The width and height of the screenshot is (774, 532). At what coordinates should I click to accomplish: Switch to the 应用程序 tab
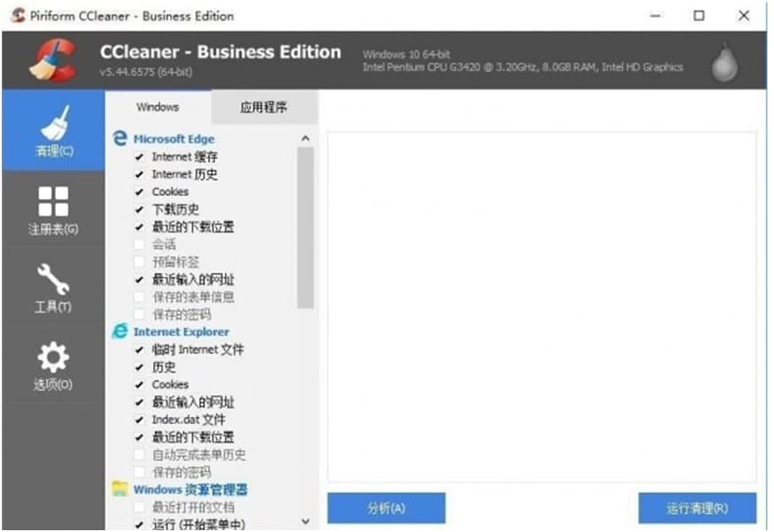(x=262, y=106)
